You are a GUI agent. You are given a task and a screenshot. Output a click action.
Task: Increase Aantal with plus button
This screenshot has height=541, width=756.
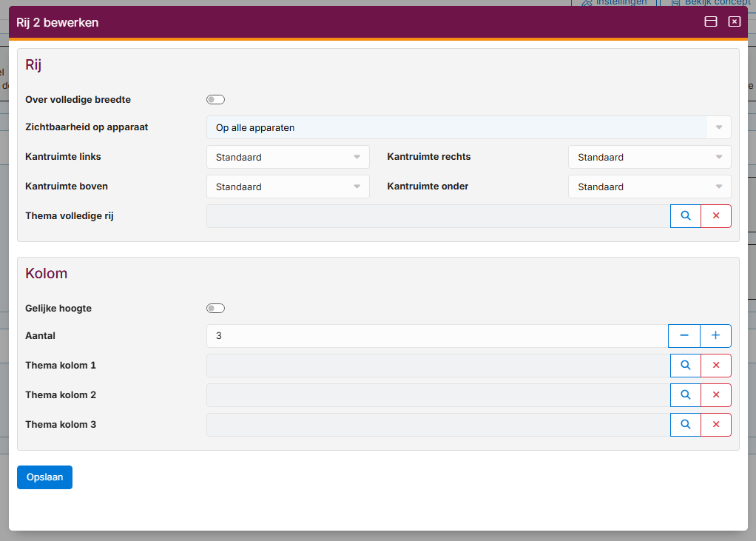[715, 336]
